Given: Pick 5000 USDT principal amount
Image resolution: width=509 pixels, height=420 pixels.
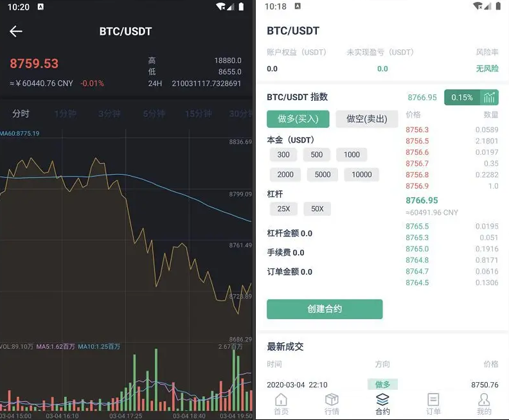Looking at the screenshot, I should pyautogui.click(x=323, y=175).
